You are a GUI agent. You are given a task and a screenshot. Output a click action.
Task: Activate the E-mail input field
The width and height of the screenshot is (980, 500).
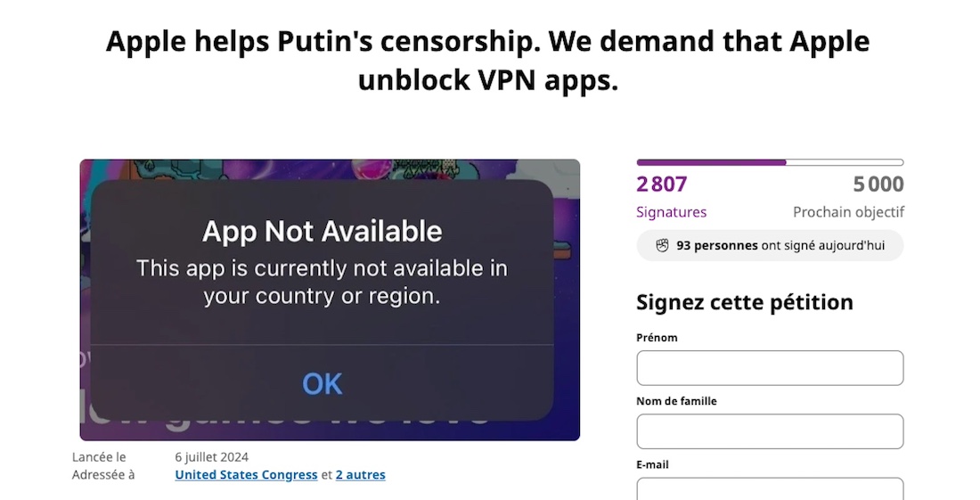[770, 488]
